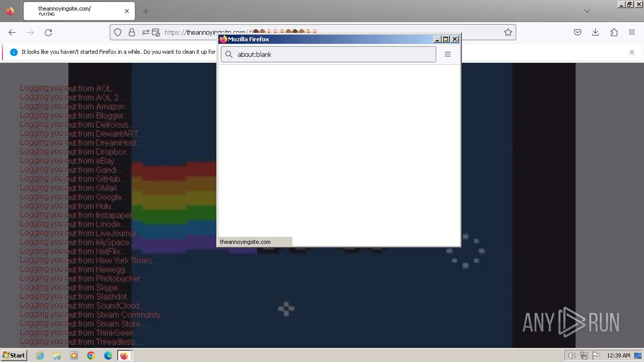Open the Save to Pocket button
This screenshot has height=362, width=644.
pos(578,32)
